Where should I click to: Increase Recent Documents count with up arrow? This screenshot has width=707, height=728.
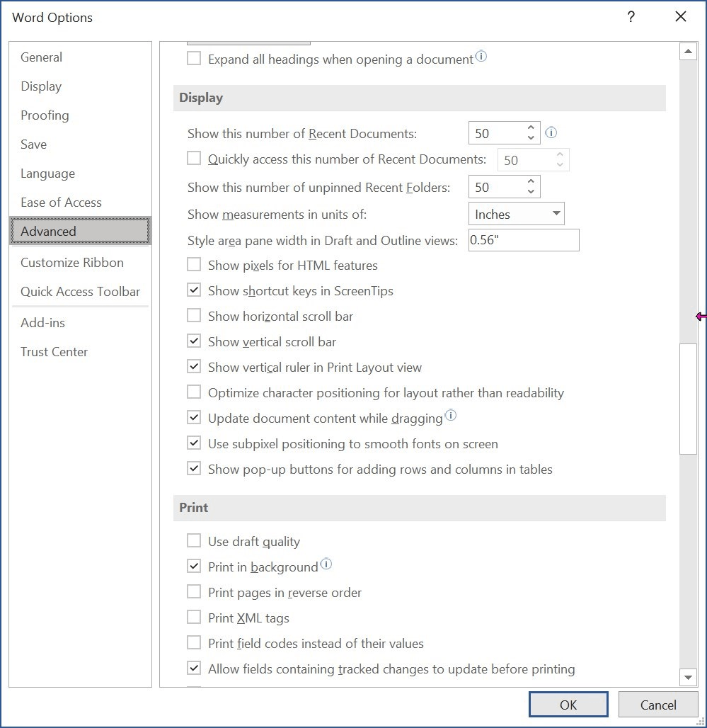(x=531, y=127)
